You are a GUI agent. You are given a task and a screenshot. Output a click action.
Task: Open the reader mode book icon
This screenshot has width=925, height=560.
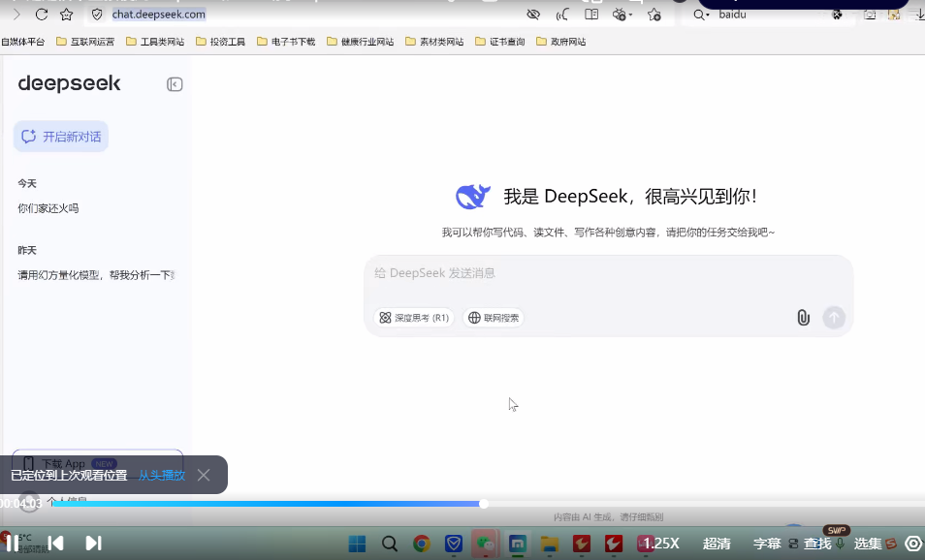pyautogui.click(x=591, y=15)
